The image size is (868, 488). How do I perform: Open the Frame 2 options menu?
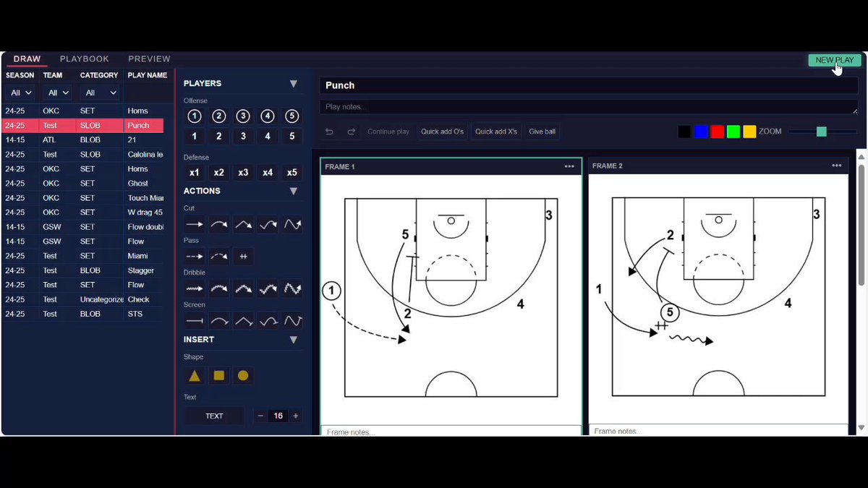click(x=837, y=166)
